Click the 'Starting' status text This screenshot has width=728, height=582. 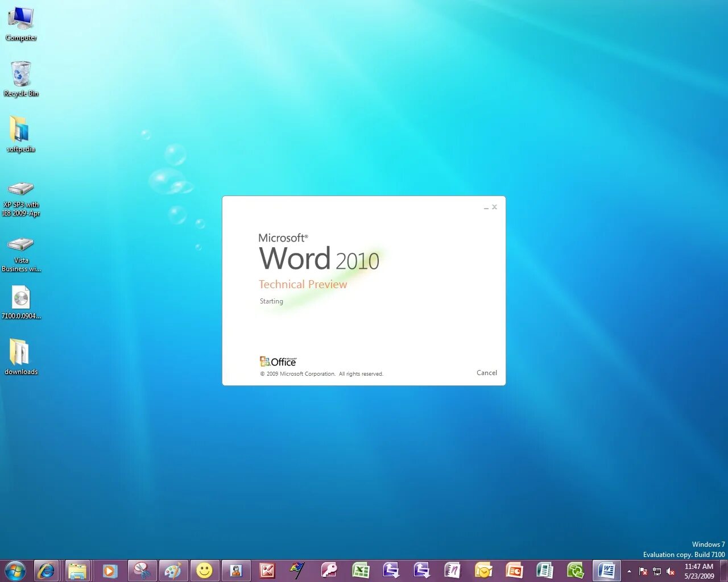(271, 301)
